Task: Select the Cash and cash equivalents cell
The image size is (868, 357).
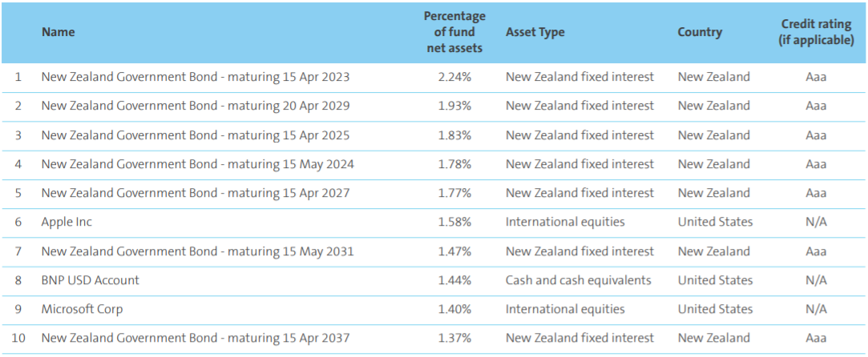Action: pyautogui.click(x=578, y=280)
